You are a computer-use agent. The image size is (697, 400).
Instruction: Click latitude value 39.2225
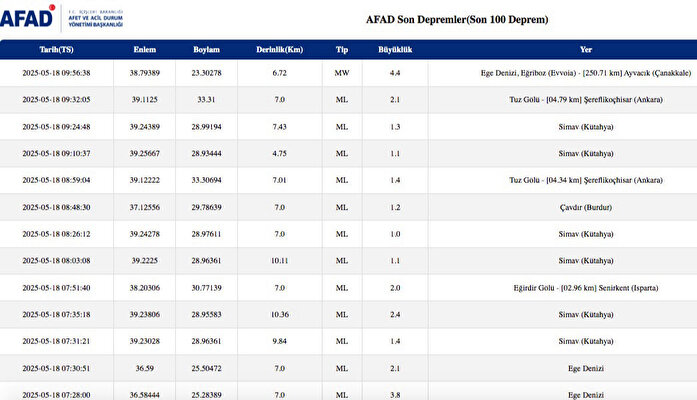[144, 260]
